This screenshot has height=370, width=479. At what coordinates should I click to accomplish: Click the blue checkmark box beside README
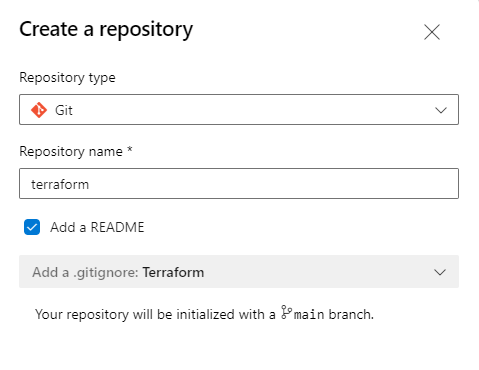click(32, 227)
